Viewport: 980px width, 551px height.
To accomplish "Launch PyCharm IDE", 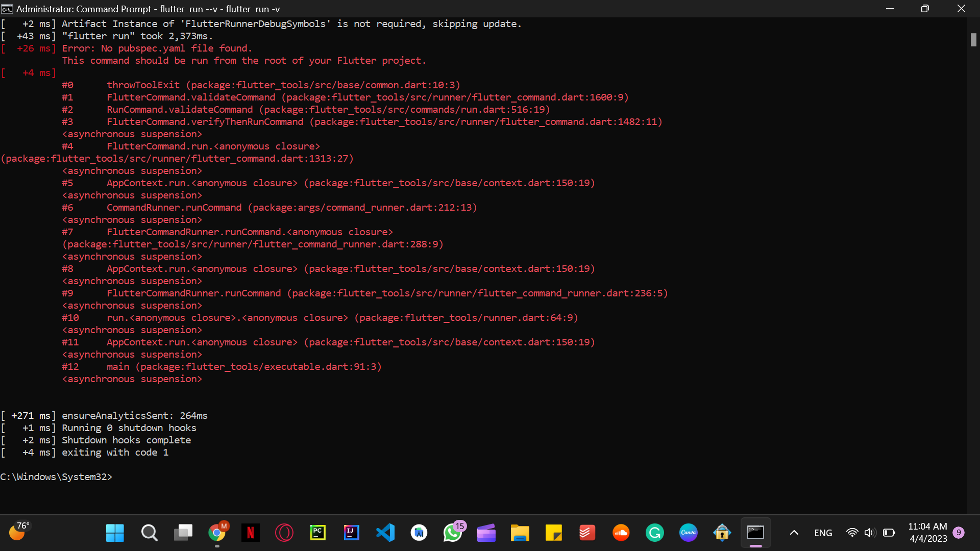I will pyautogui.click(x=317, y=532).
